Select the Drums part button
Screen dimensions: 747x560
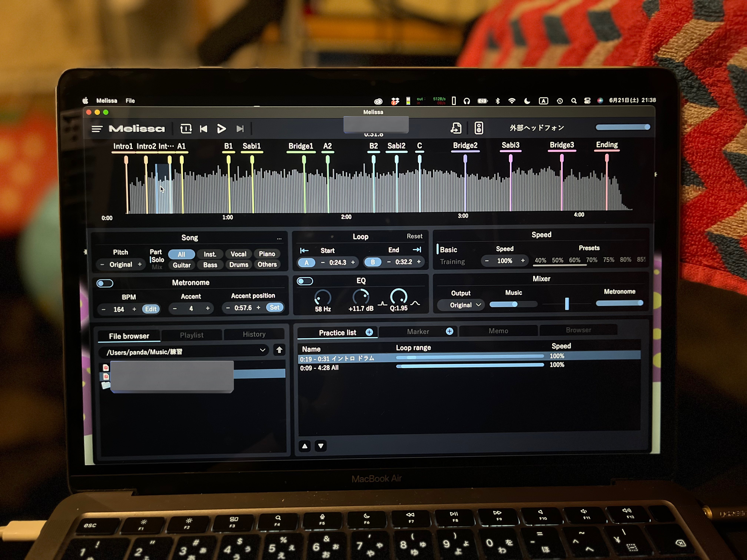coord(239,265)
